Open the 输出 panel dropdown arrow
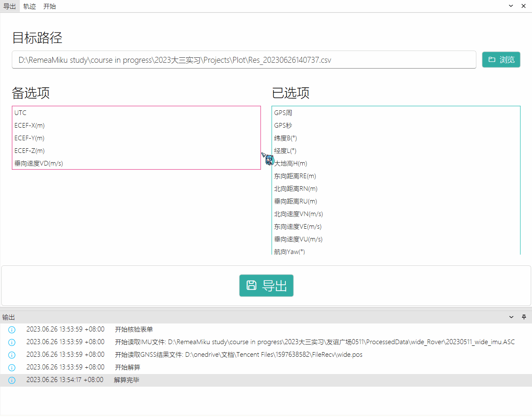The width and height of the screenshot is (532, 417). 511,317
